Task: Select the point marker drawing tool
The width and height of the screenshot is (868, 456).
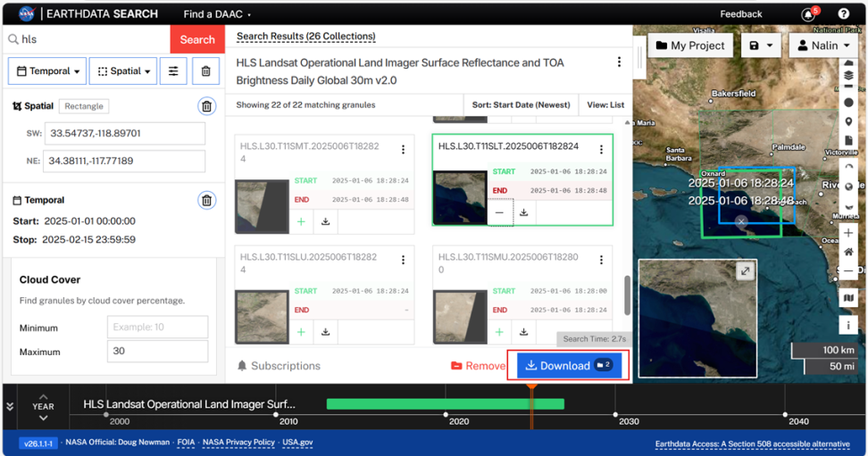Action: coord(848,121)
